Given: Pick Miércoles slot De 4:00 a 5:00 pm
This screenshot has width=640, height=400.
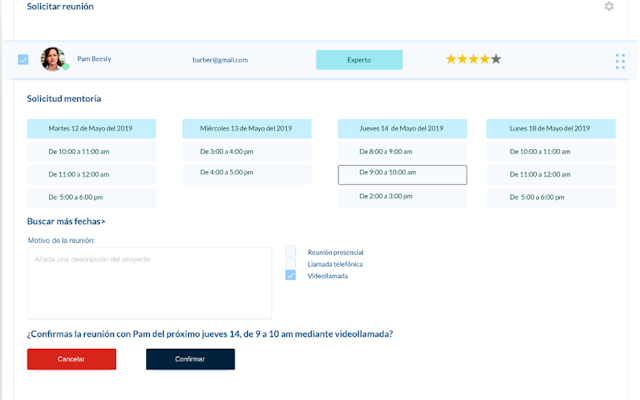Looking at the screenshot, I should click(247, 174).
